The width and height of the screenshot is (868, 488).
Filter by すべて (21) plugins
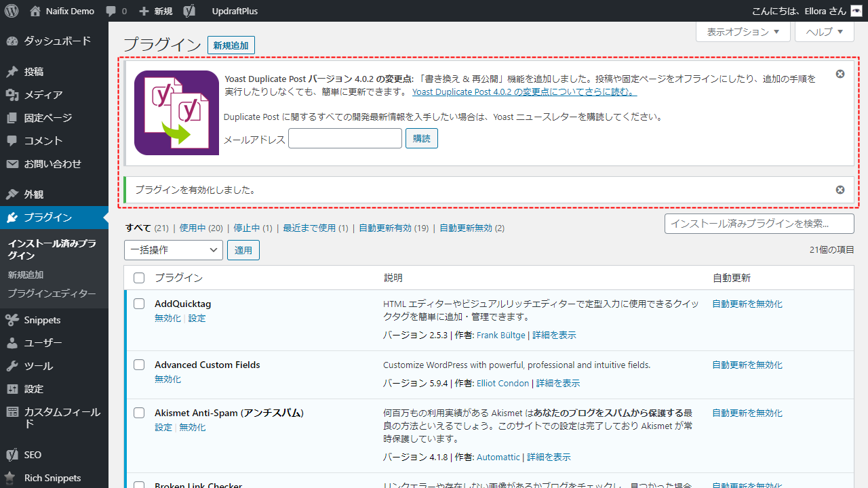coord(147,228)
